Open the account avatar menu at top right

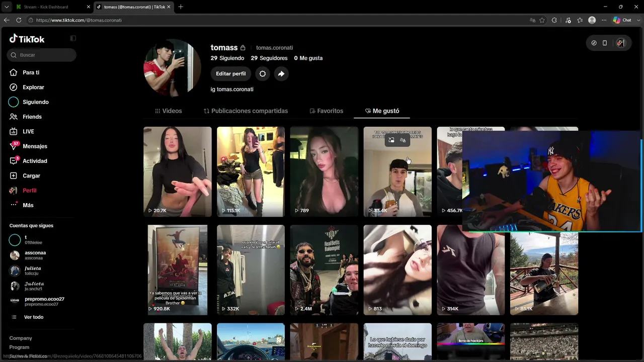pyautogui.click(x=620, y=43)
